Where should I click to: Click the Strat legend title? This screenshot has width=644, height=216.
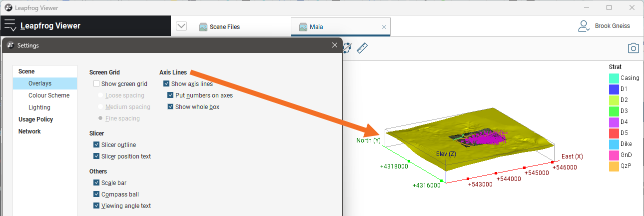pos(615,67)
